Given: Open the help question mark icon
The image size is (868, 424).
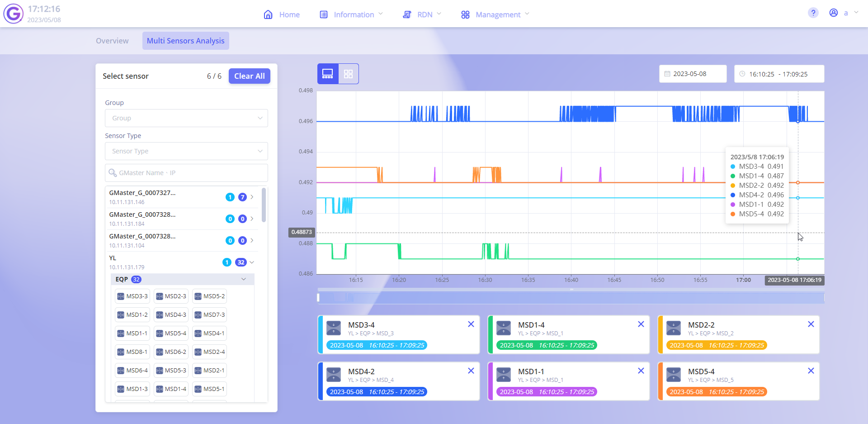Looking at the screenshot, I should point(813,13).
